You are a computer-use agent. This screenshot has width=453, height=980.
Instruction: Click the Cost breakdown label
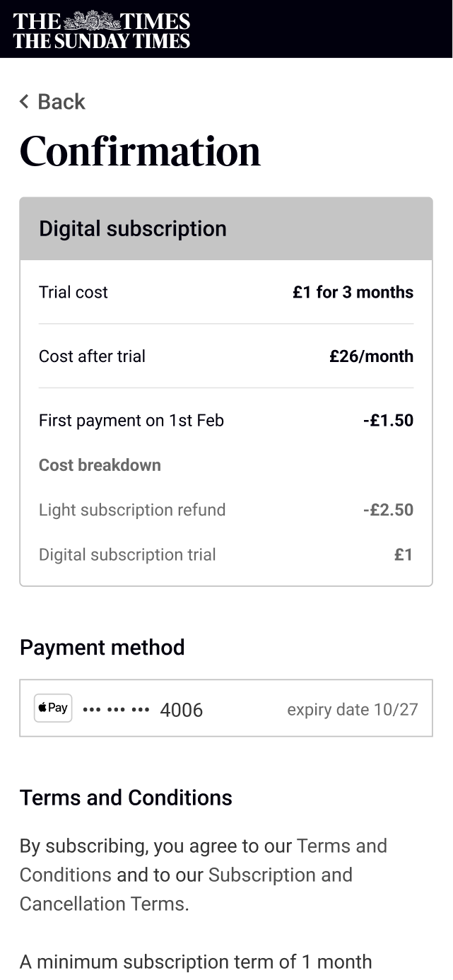pyautogui.click(x=100, y=465)
